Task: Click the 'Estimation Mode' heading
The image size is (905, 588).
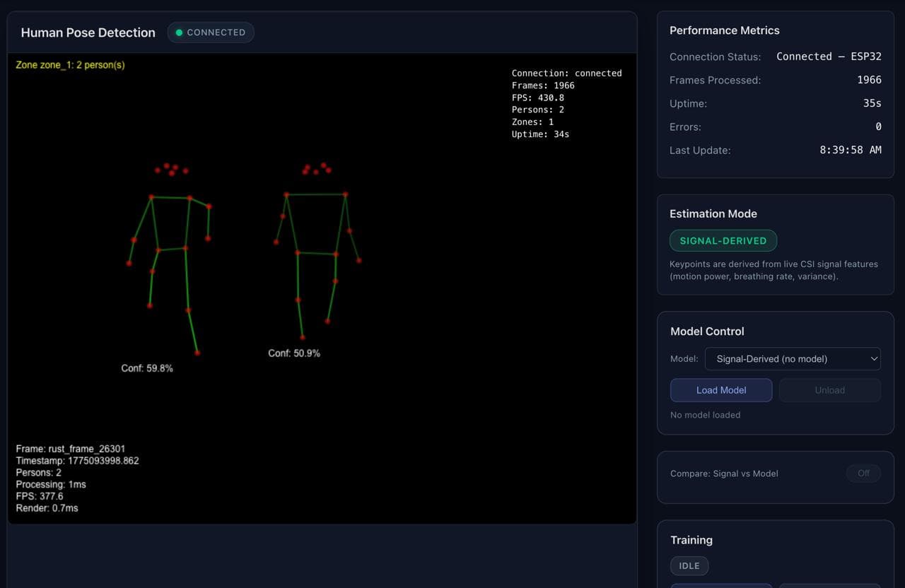Action: [713, 213]
